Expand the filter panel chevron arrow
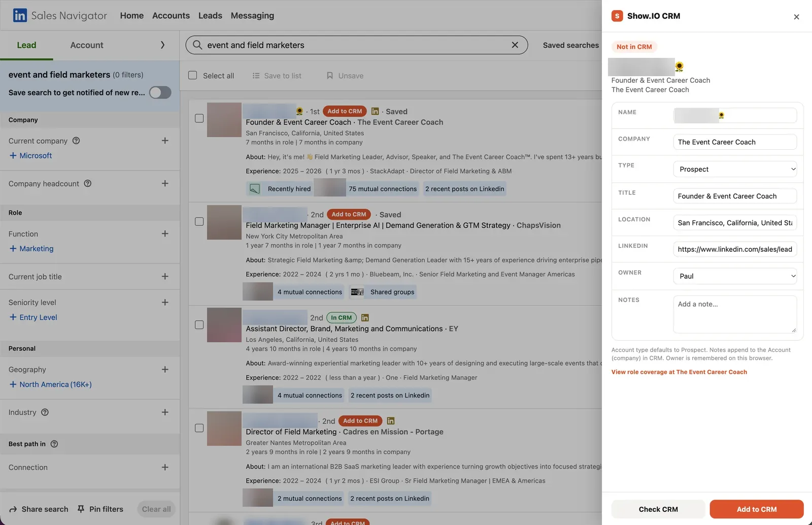This screenshot has height=525, width=812. point(162,45)
